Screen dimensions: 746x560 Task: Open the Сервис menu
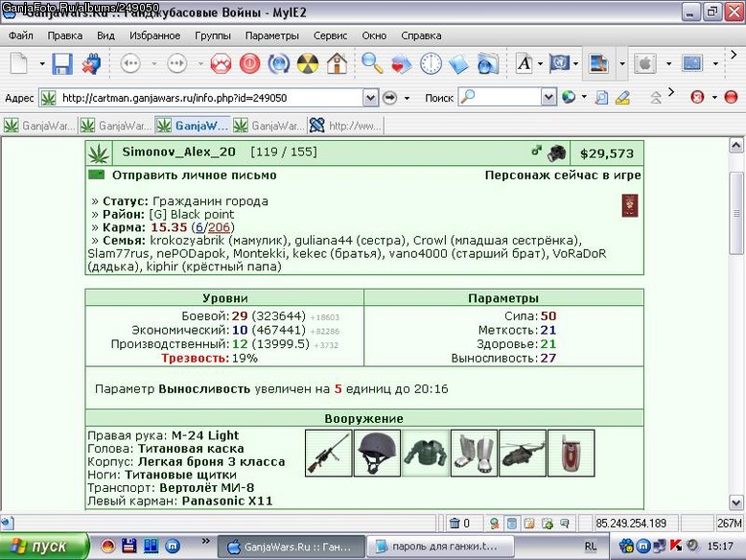click(330, 35)
